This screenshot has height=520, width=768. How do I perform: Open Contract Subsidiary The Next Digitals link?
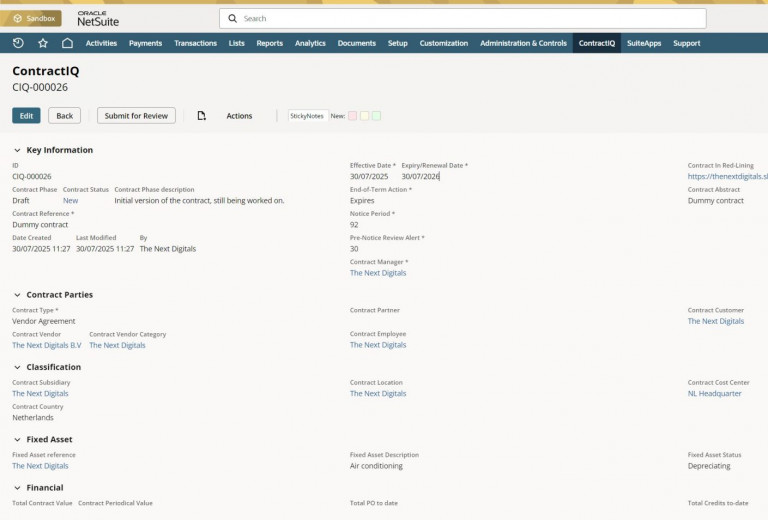pyautogui.click(x=40, y=394)
